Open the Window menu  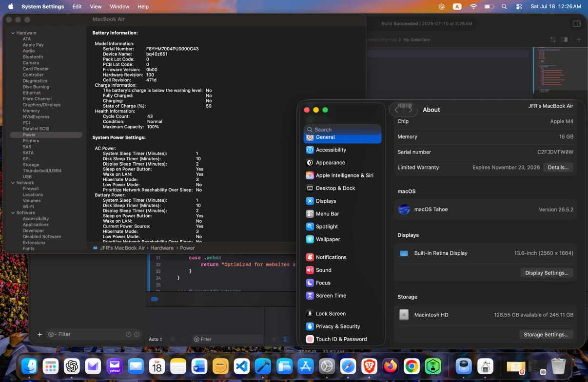(x=119, y=6)
